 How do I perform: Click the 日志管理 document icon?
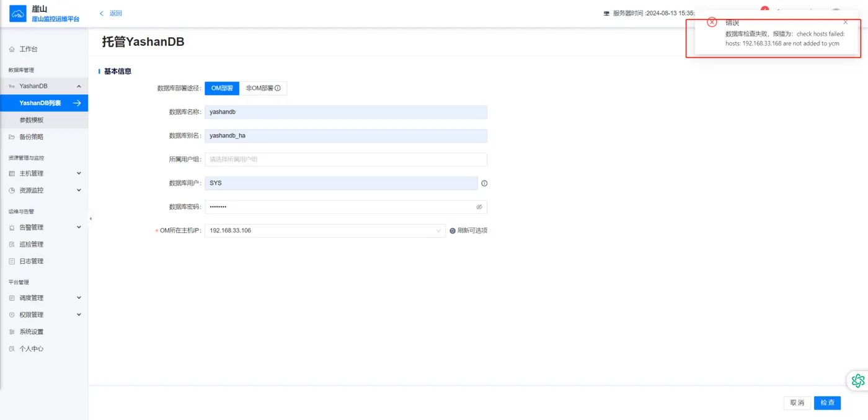click(x=12, y=261)
